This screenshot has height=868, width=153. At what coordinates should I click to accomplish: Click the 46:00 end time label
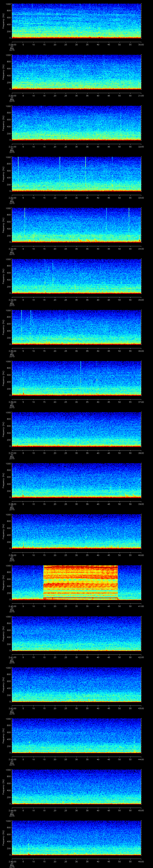[x=141, y=861]
